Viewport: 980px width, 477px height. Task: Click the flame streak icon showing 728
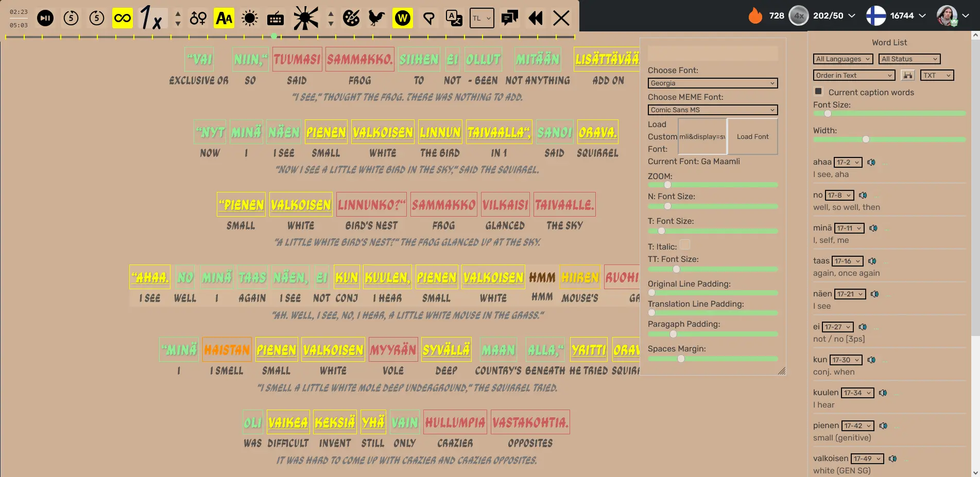tap(755, 15)
